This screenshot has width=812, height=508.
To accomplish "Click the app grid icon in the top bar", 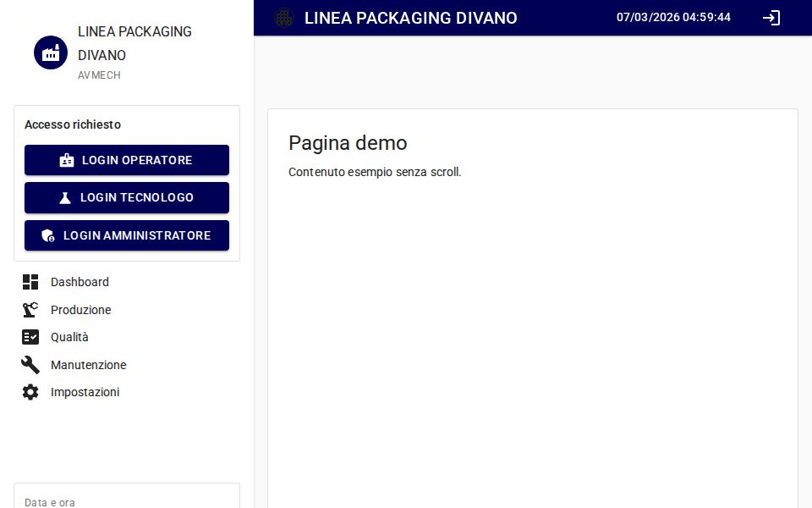I will [x=284, y=18].
